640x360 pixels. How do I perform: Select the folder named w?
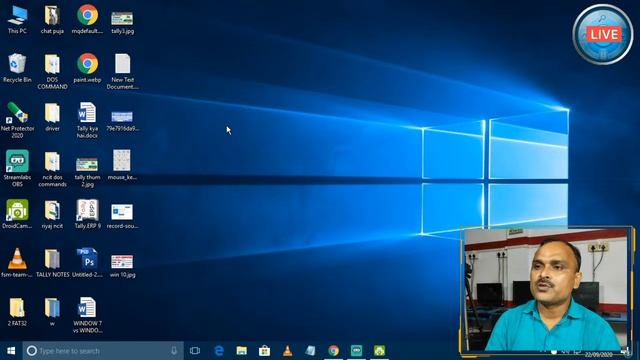[x=52, y=312]
